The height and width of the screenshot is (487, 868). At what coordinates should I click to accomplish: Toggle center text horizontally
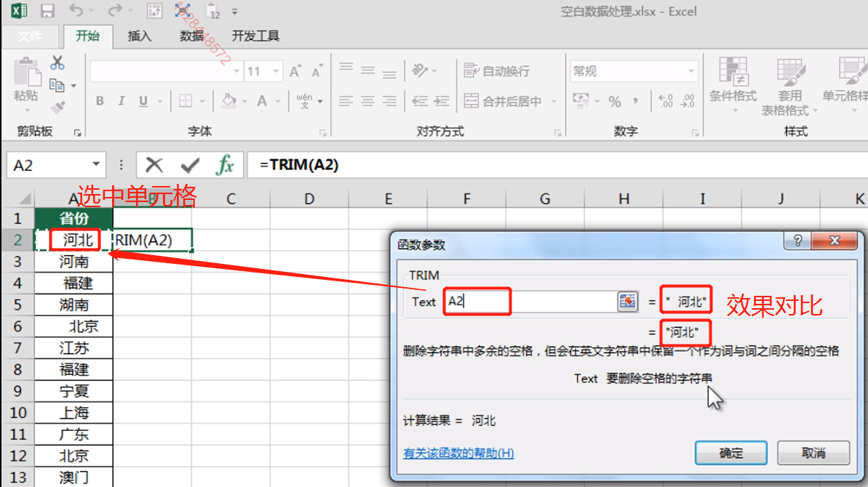point(367,101)
